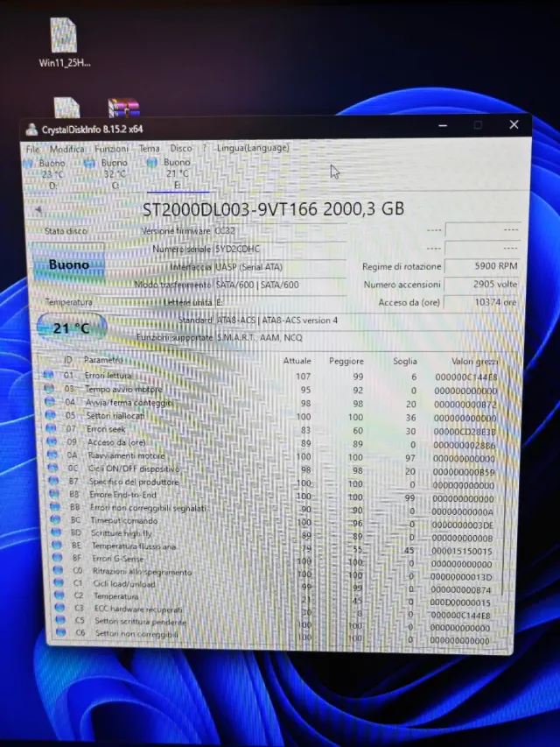Click status icon for B7 Specifico del produttore

53,481
